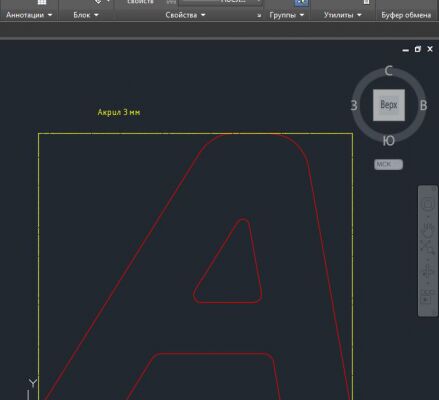Expand the Блок panel dropdown

point(86,15)
